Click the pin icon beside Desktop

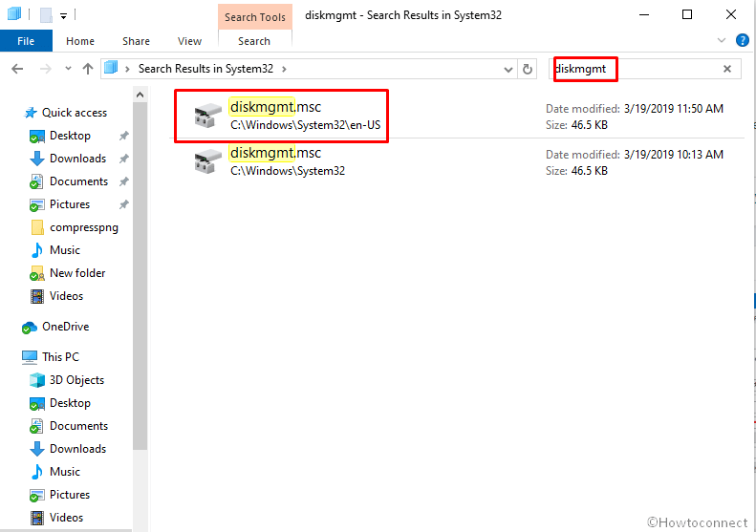pyautogui.click(x=124, y=136)
